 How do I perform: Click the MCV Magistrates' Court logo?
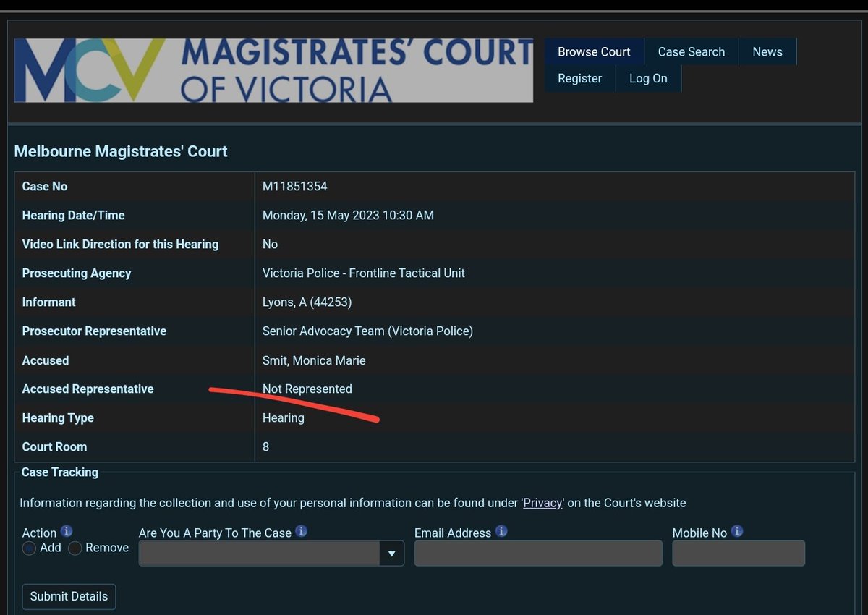coord(273,70)
